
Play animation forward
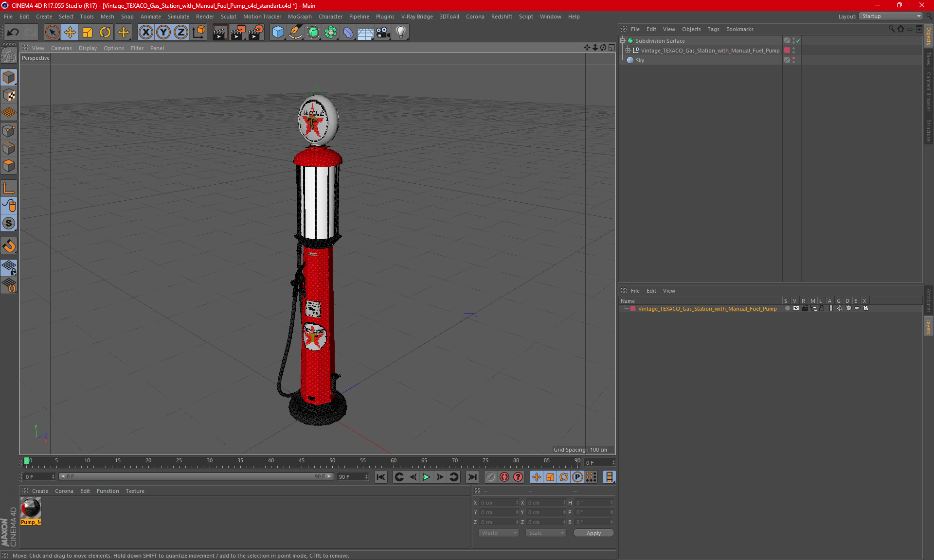point(426,477)
